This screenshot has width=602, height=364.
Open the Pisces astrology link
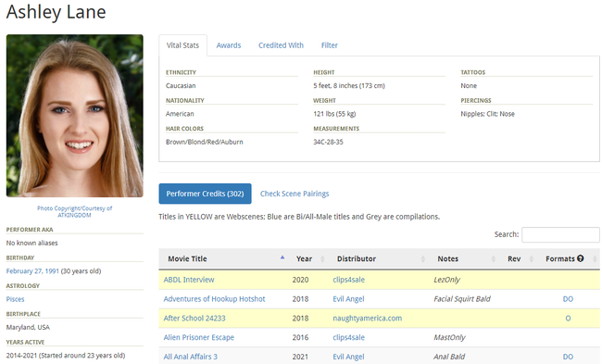pos(15,299)
